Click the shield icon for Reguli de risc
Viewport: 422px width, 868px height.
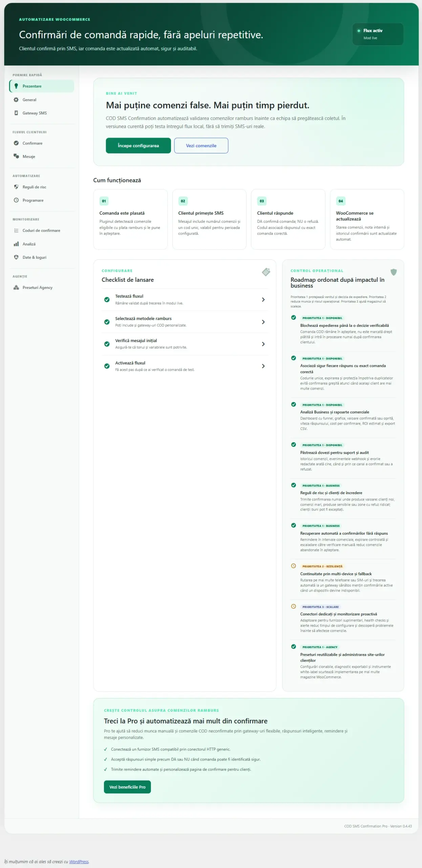click(x=16, y=187)
